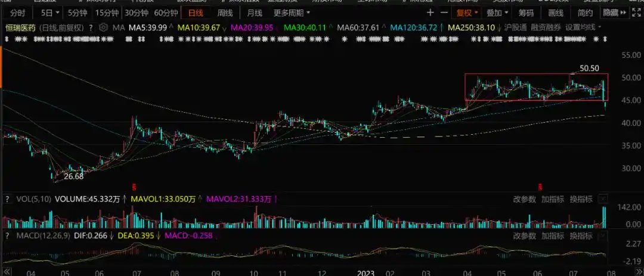Open the 复权 adjustment dropdown

click(x=467, y=13)
